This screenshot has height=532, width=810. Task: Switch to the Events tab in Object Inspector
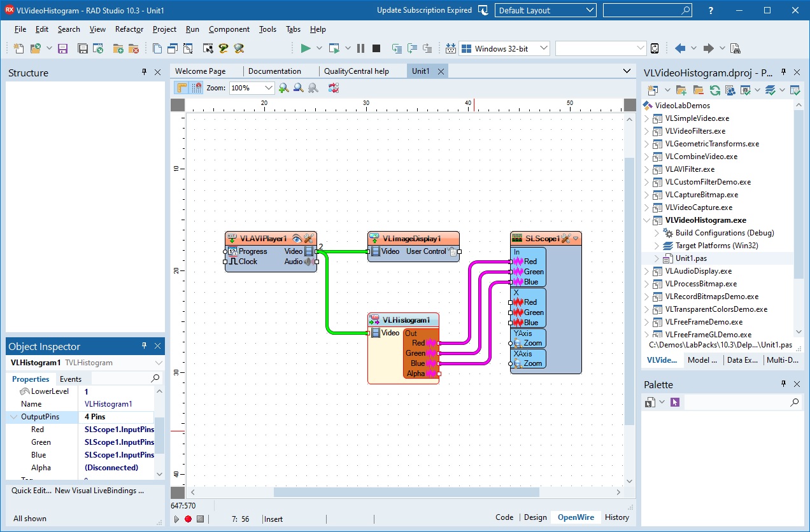click(71, 379)
